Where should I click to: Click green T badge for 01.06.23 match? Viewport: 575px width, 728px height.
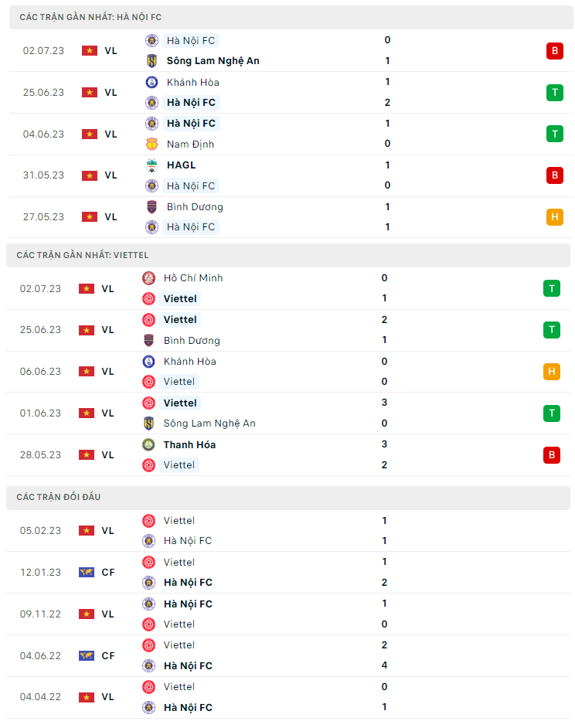(x=551, y=413)
